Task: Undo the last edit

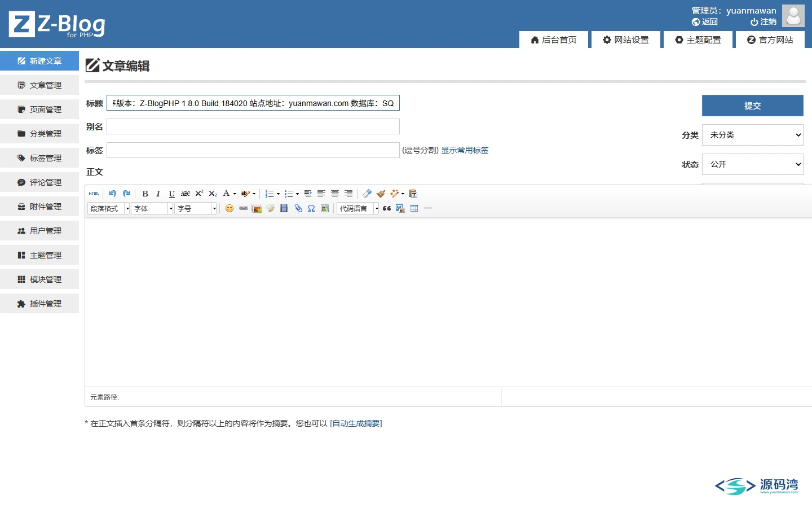Action: [113, 194]
